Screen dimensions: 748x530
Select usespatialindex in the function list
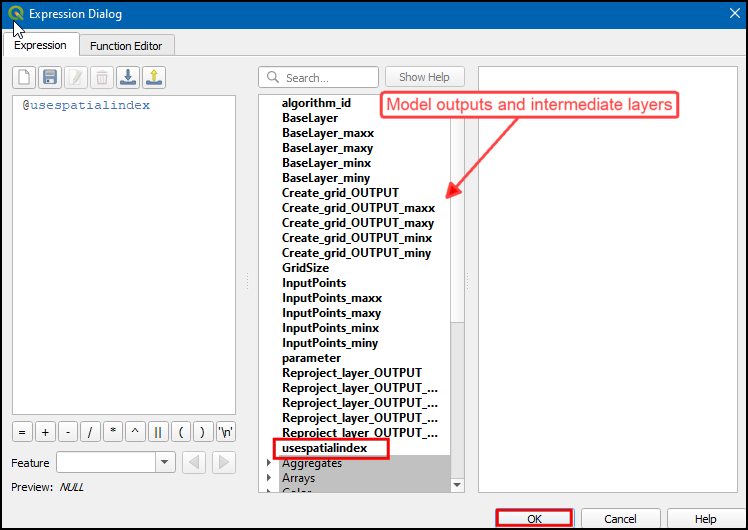tap(324, 448)
